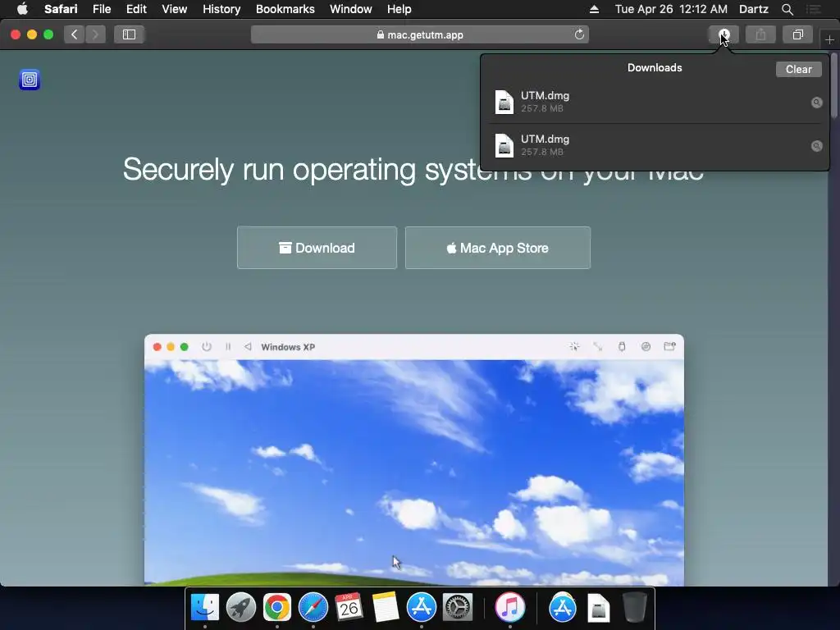Open the App Store icon beside Notes
Image resolution: width=840 pixels, height=630 pixels.
coord(421,607)
